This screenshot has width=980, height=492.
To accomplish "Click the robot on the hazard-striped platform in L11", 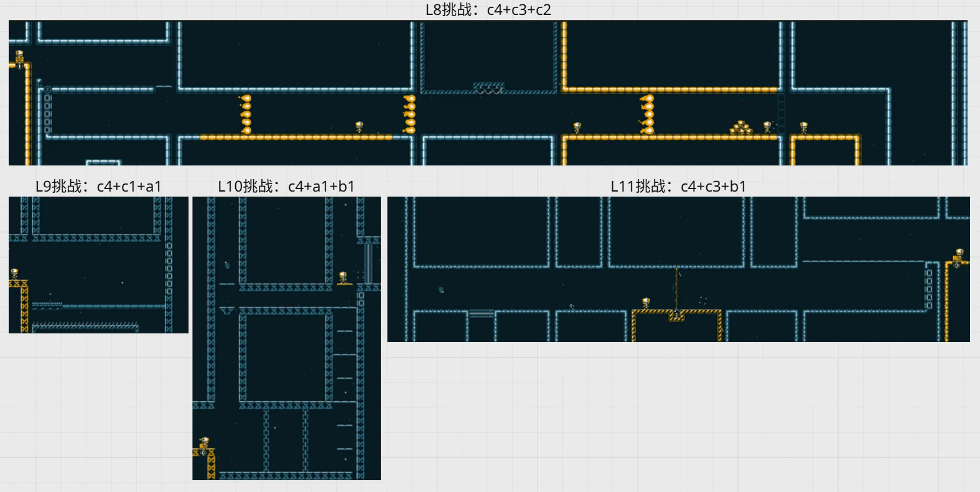I will click(x=646, y=304).
